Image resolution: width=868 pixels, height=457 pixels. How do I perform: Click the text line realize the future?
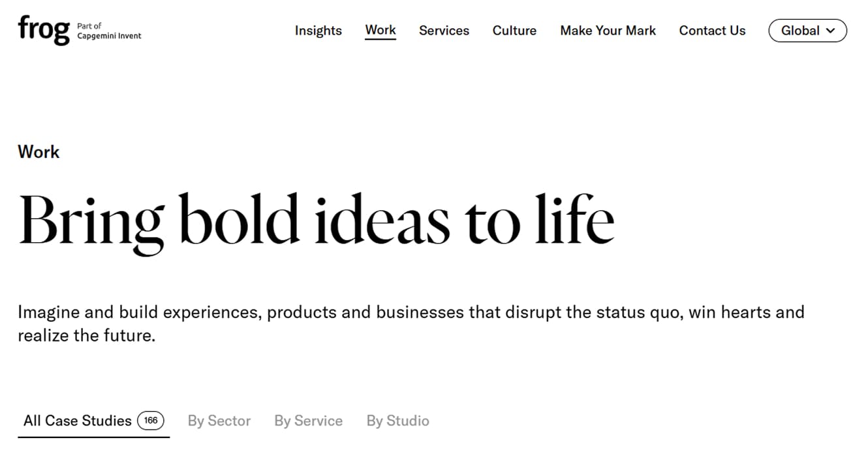(86, 336)
